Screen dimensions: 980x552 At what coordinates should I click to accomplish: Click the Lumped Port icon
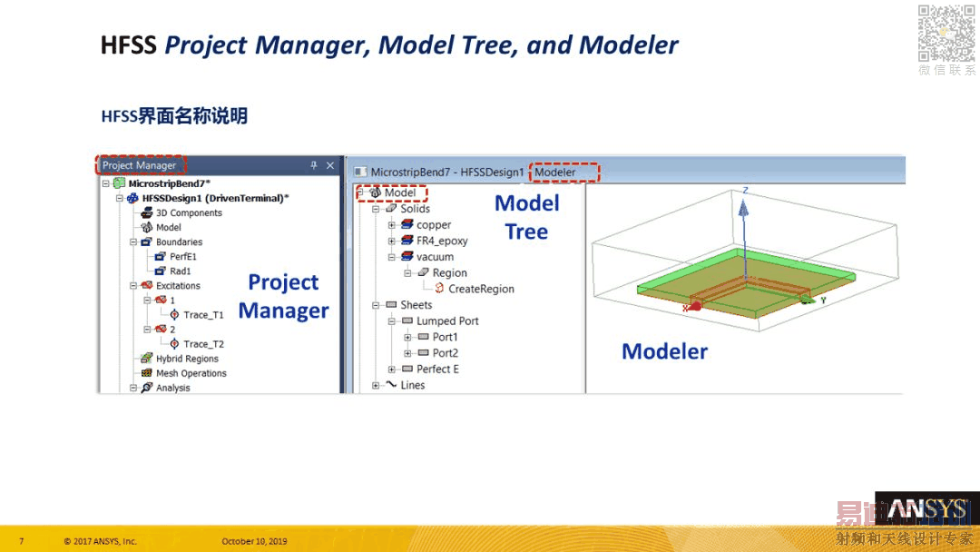tap(407, 320)
